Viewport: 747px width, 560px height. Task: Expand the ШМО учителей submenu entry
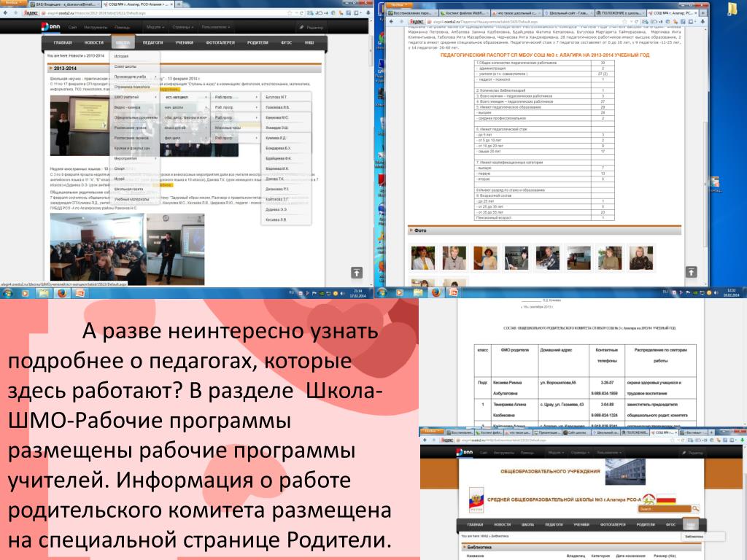(x=135, y=97)
